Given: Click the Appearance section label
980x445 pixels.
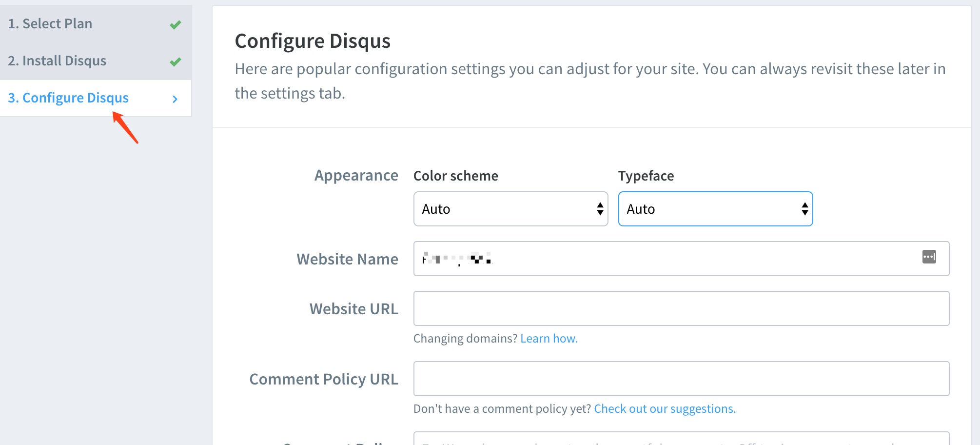Looking at the screenshot, I should point(356,176).
